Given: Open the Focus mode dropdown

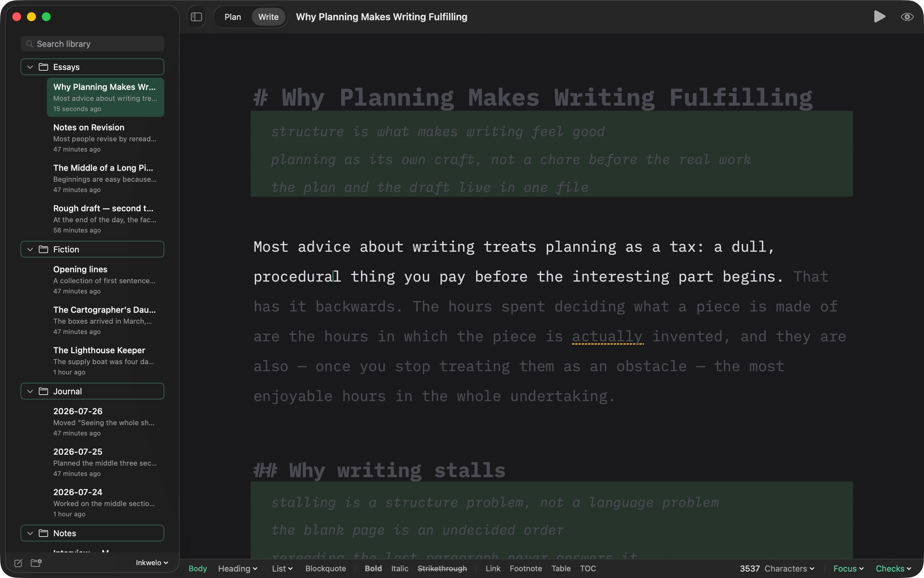Looking at the screenshot, I should point(848,568).
